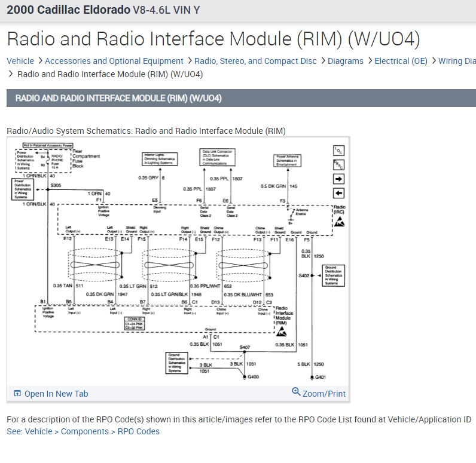Open the Radio, Stereo, and Compact Disc breadcrumb
Image resolution: width=476 pixels, height=463 pixels.
[255, 61]
